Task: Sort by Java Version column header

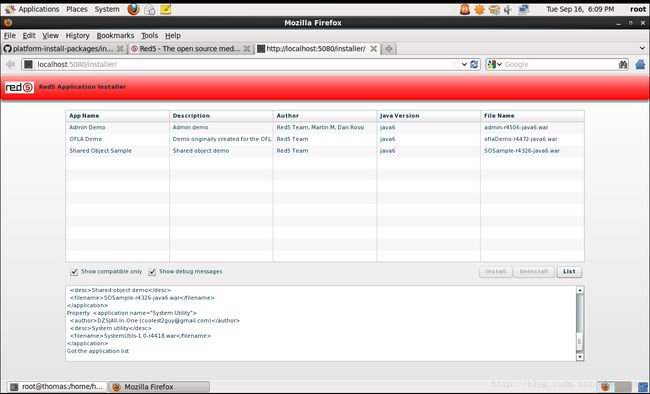Action: (x=429, y=116)
